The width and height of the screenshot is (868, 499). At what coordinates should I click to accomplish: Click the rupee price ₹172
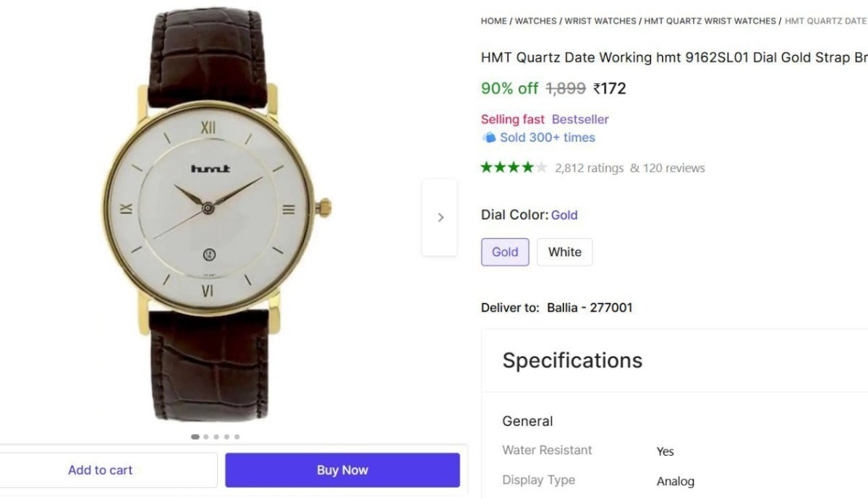point(610,88)
